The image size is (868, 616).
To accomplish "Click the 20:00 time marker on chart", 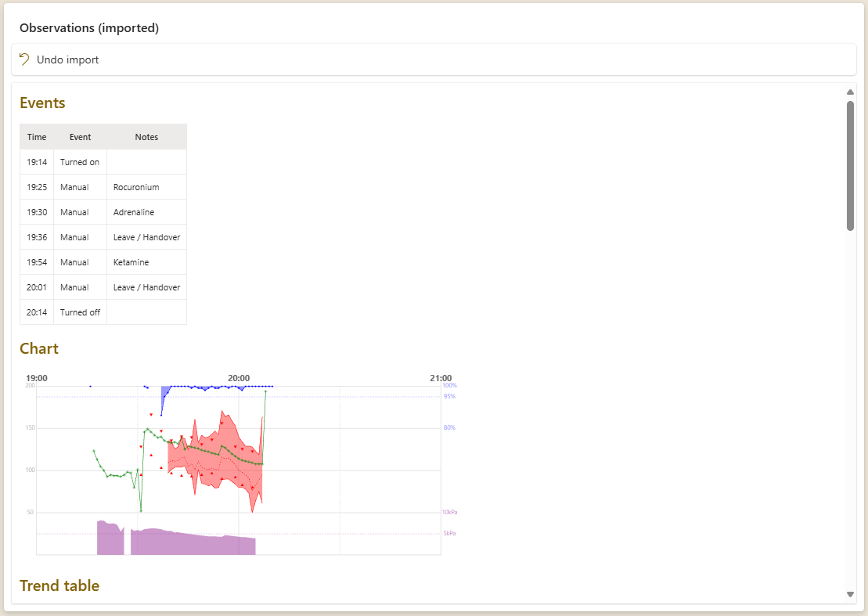I will (x=238, y=378).
